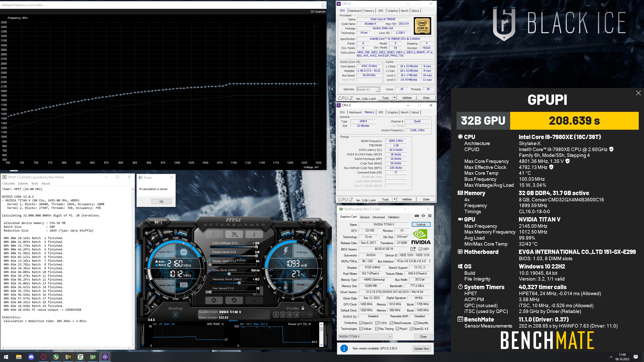The width and height of the screenshot is (644, 362).
Task: Open Socket #1 selection dropdown in CPU-Z
Action: point(368,89)
